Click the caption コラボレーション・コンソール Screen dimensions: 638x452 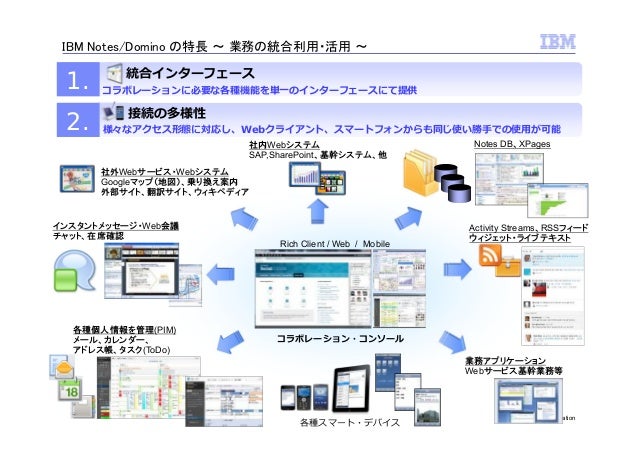coord(340,338)
